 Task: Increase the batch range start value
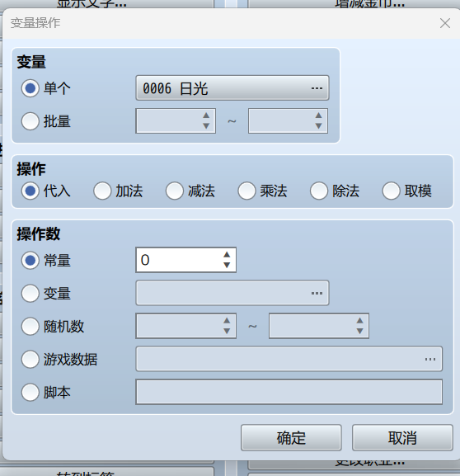click(x=206, y=115)
